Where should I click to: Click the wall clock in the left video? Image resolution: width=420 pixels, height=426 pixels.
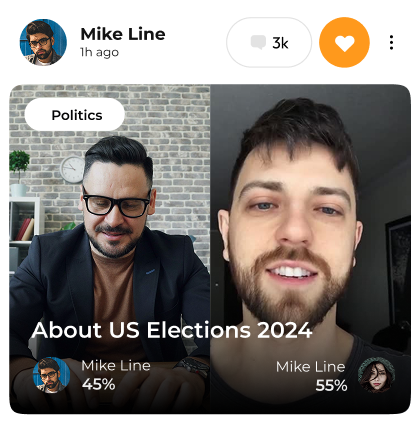point(73,170)
